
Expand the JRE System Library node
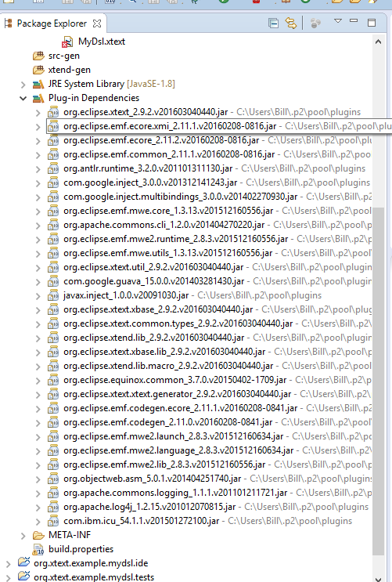click(x=23, y=85)
